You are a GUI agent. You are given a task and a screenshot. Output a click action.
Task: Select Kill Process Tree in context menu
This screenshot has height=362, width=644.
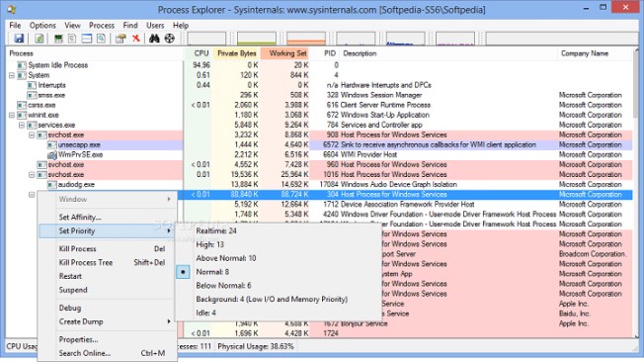(x=86, y=262)
